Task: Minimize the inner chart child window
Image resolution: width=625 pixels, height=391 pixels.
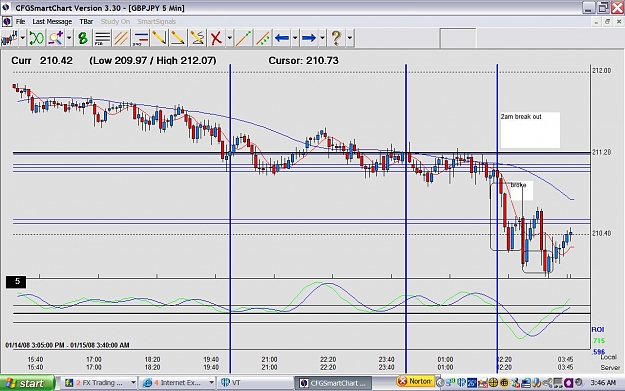Action: click(x=596, y=22)
